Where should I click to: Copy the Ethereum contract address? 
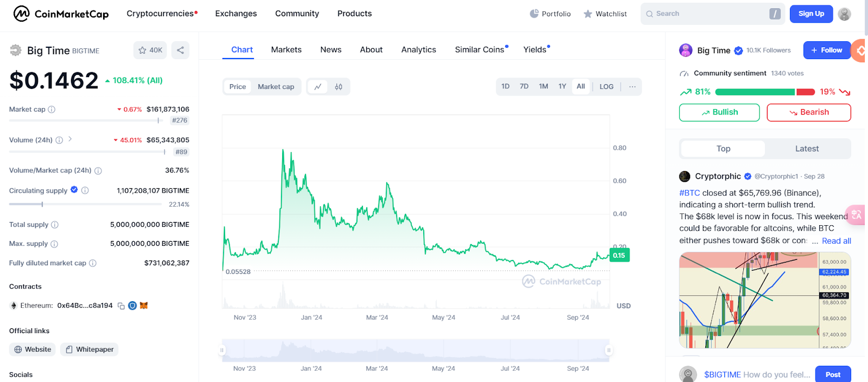pos(121,305)
